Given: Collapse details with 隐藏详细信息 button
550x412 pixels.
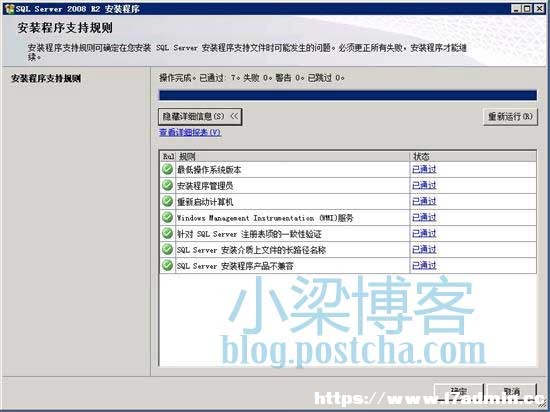Looking at the screenshot, I should (200, 116).
